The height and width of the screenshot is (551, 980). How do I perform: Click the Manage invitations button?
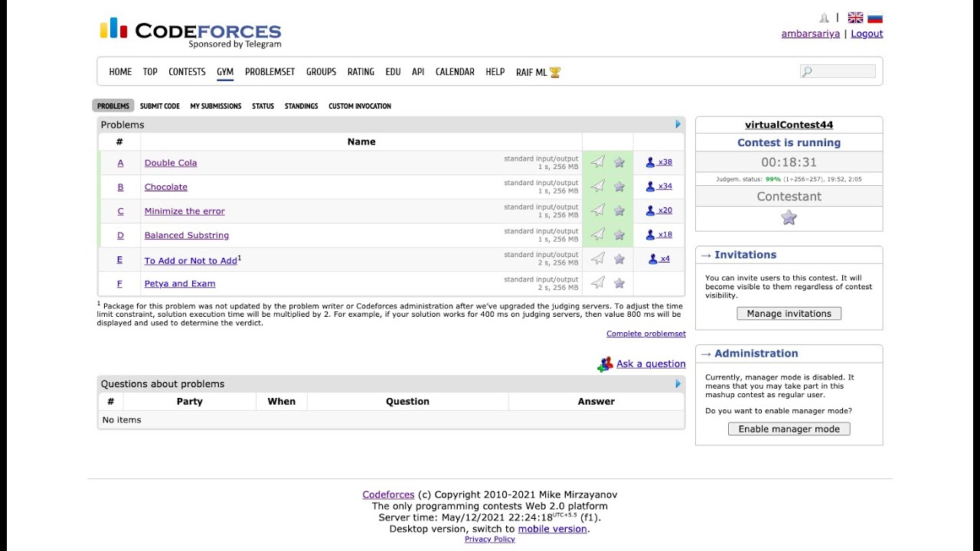[789, 313]
